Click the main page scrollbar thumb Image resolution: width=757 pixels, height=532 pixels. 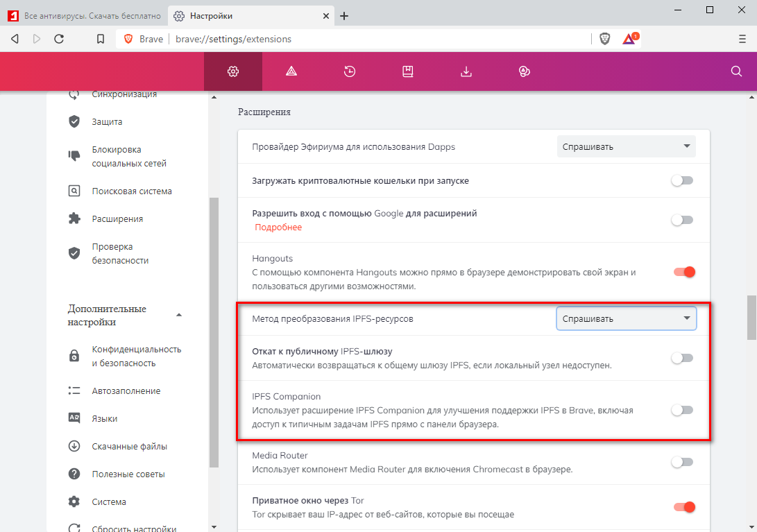pos(751,318)
